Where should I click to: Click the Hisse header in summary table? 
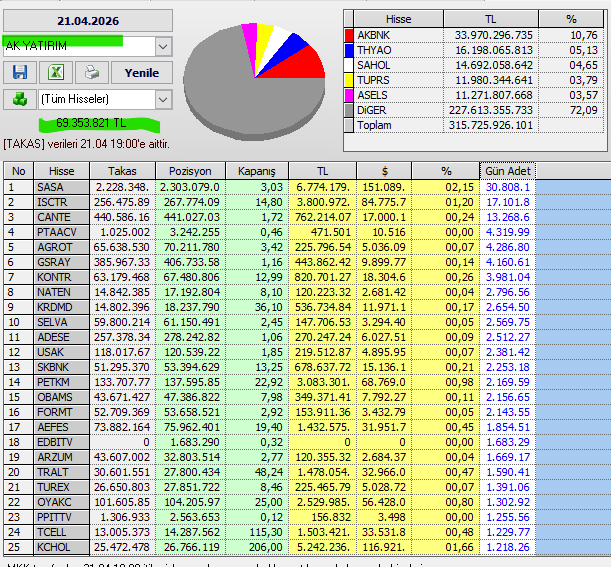tap(398, 19)
